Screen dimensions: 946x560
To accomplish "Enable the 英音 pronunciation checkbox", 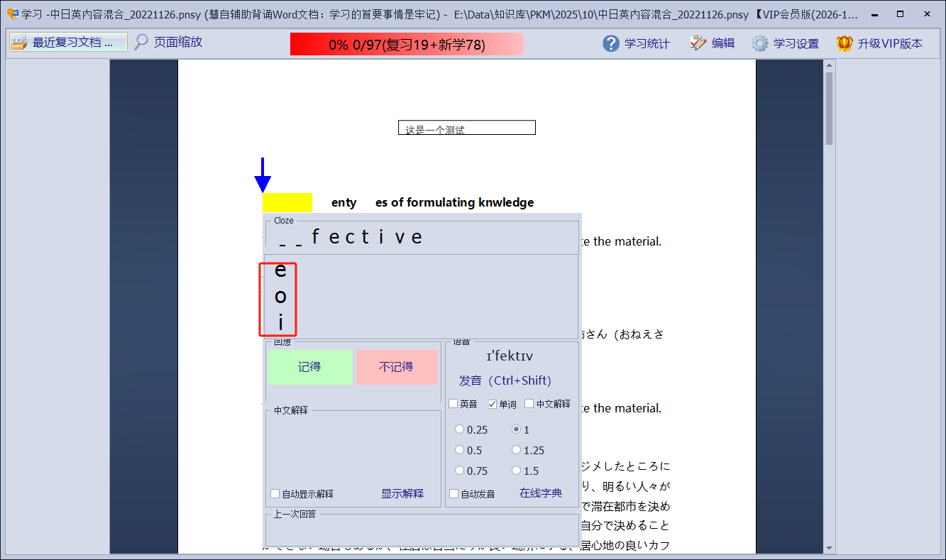I will point(453,403).
